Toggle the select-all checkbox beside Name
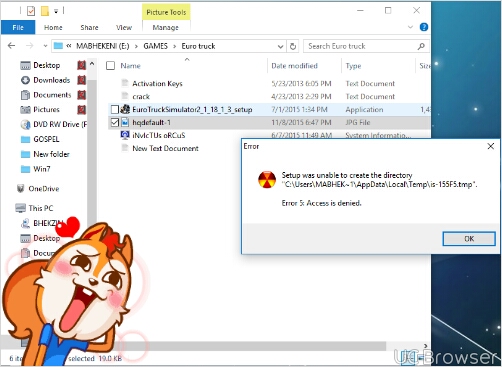Screen dimensions: 502x367 tap(110, 66)
